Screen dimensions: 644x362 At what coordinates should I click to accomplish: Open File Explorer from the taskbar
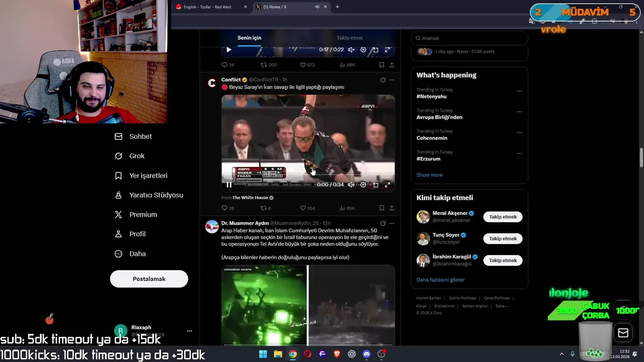pos(278,354)
